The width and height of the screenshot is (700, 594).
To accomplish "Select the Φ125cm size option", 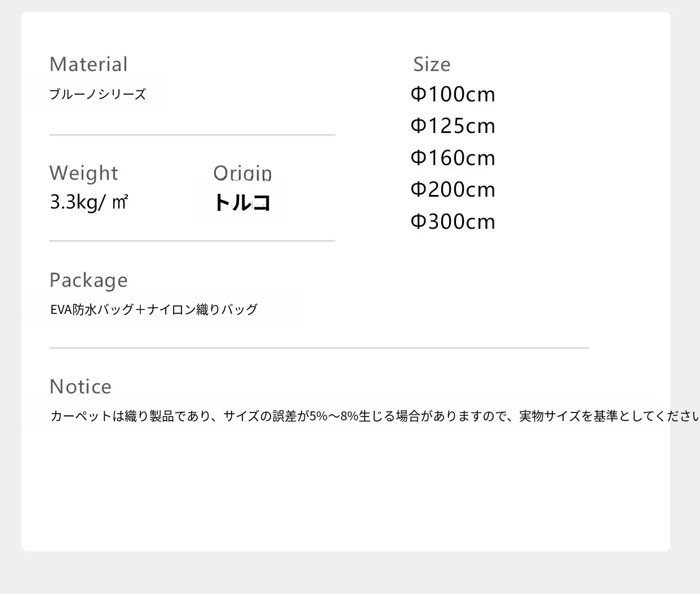I will 453,126.
